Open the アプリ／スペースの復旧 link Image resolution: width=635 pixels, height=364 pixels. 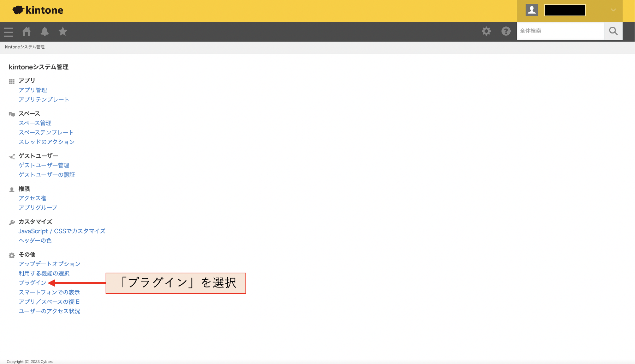tap(49, 302)
